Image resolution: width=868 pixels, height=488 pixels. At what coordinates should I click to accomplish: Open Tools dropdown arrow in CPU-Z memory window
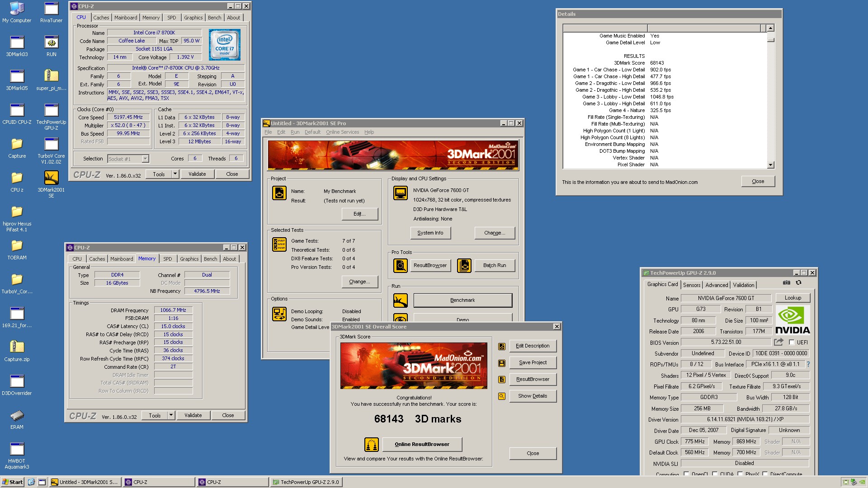(171, 415)
